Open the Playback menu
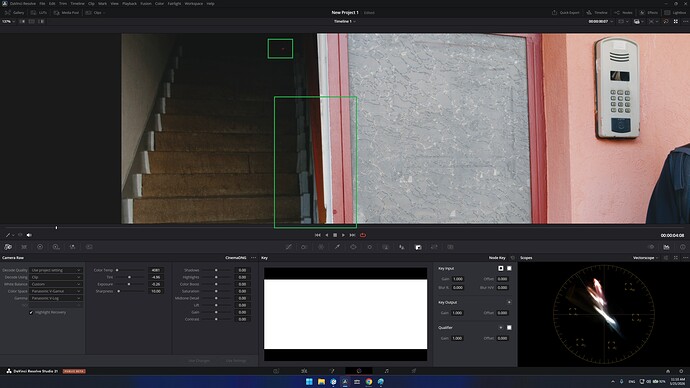 coord(129,4)
